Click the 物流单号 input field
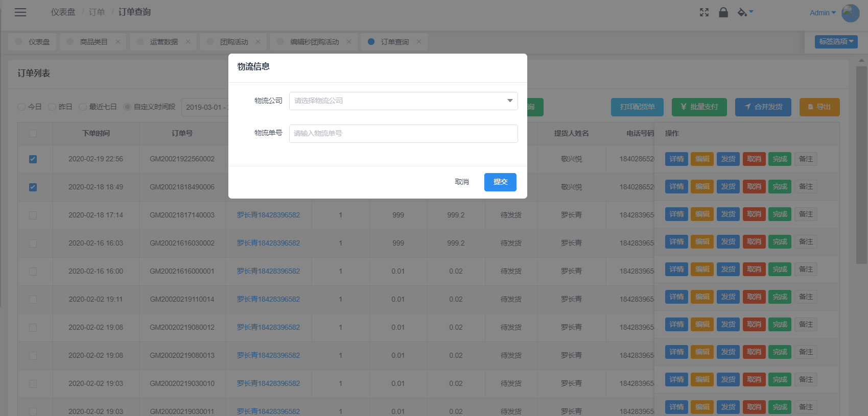The height and width of the screenshot is (416, 868). coord(404,133)
